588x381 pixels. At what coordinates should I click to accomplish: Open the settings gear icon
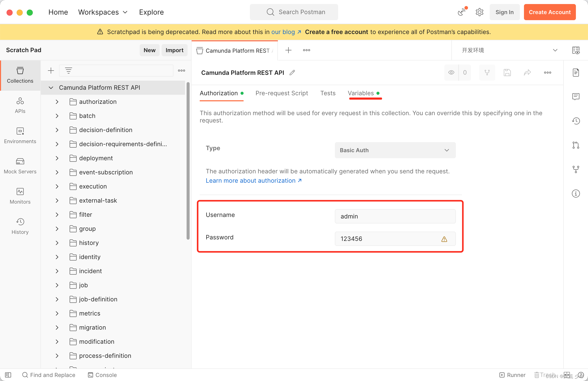click(479, 12)
